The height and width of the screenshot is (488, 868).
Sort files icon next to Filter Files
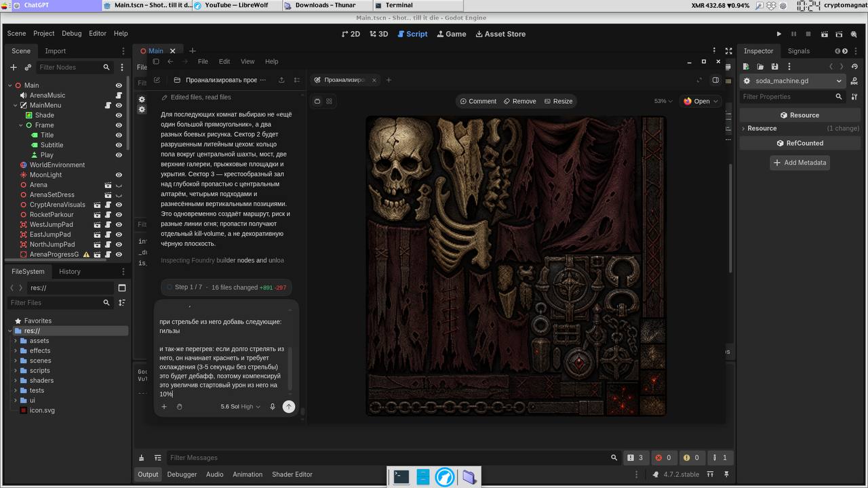click(122, 303)
